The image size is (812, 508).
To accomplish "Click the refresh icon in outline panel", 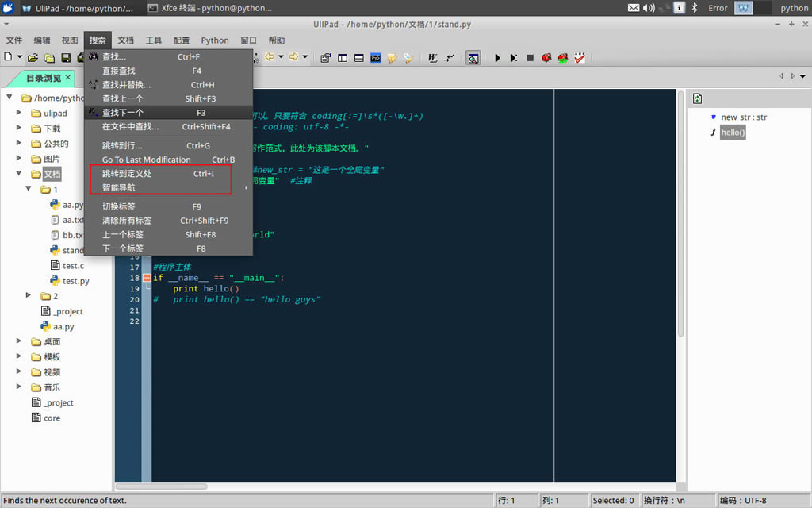I will 697,98.
